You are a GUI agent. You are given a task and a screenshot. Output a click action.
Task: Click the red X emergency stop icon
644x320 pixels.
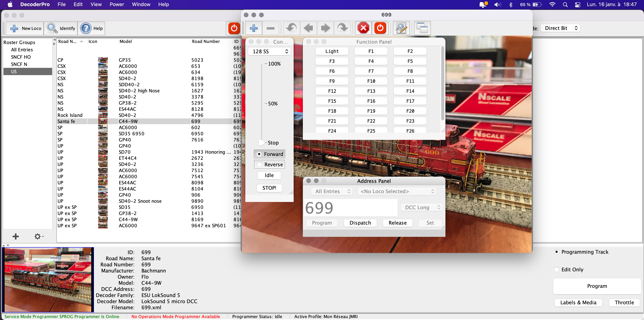[x=363, y=28]
